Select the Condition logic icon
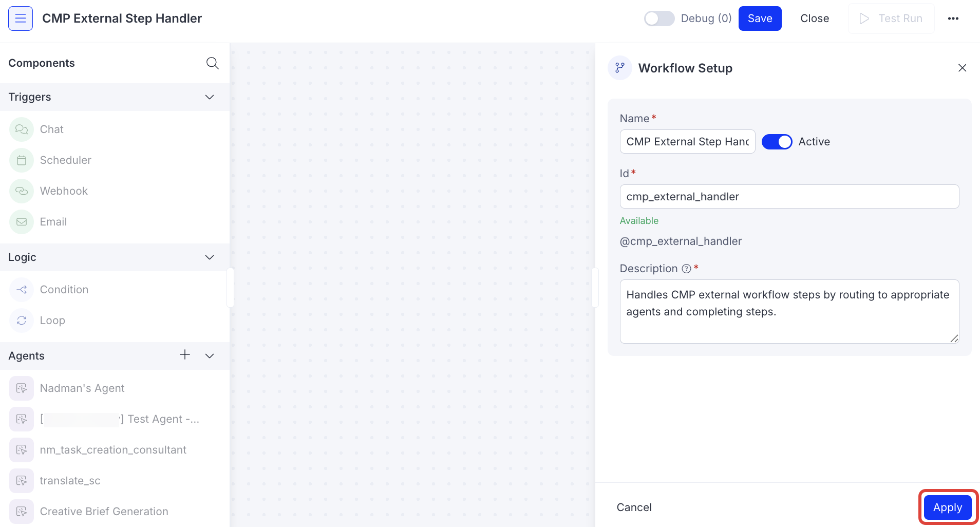This screenshot has width=980, height=527. (21, 289)
